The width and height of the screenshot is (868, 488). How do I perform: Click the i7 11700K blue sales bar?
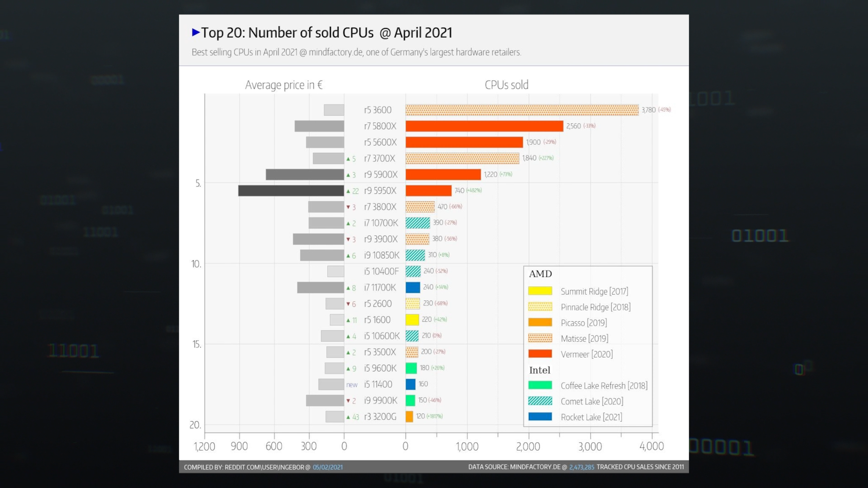413,287
